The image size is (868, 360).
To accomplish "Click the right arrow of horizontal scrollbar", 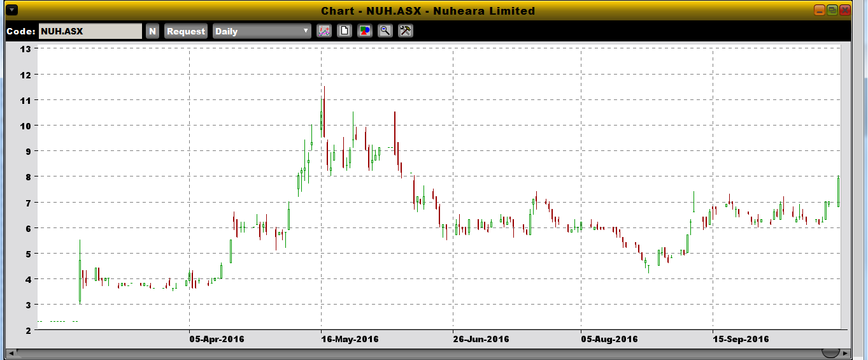I will tap(845, 352).
